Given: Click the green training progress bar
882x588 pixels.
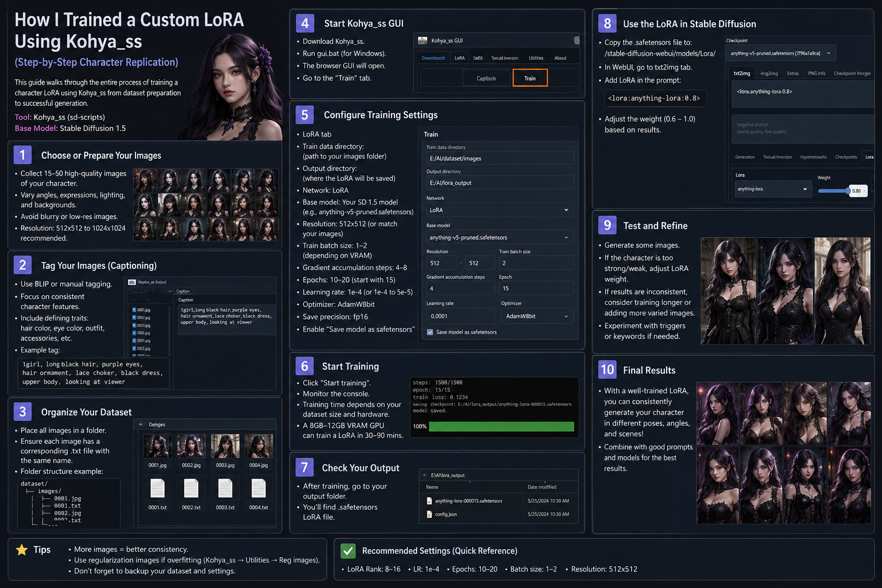Looking at the screenshot, I should point(501,427).
